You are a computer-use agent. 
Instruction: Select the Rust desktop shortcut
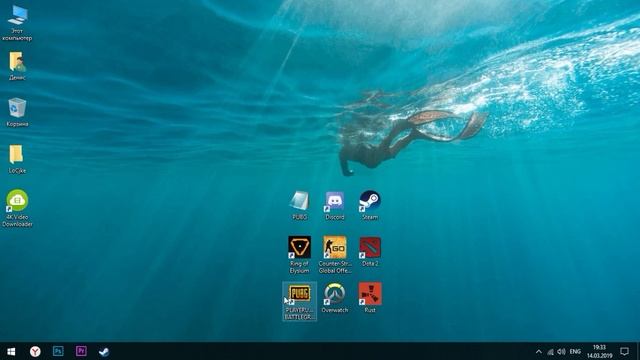tap(370, 298)
